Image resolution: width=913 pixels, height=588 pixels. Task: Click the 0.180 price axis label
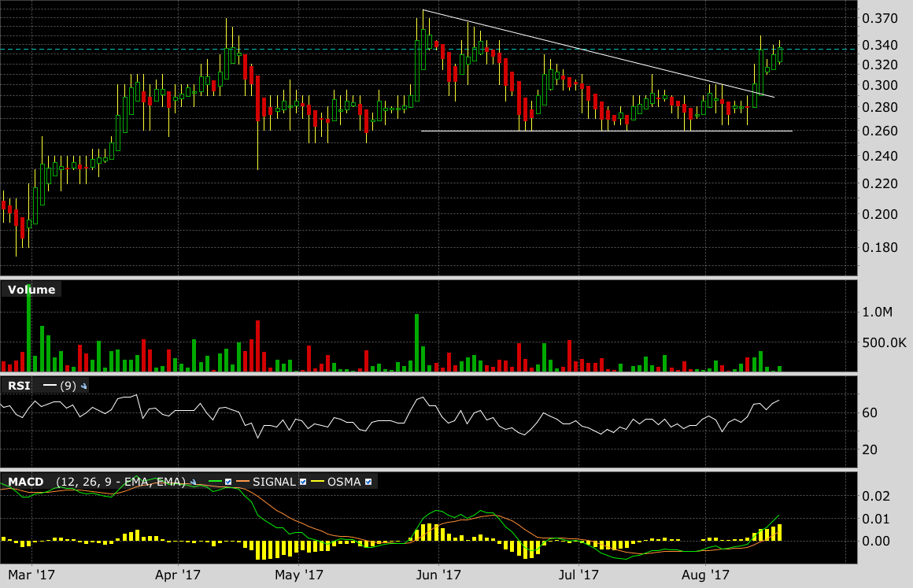click(880, 247)
